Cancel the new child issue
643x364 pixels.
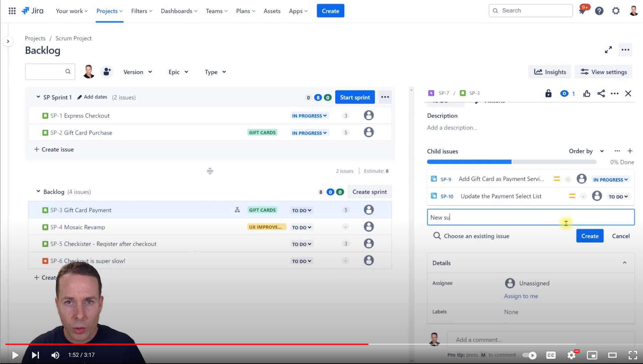coord(621,236)
